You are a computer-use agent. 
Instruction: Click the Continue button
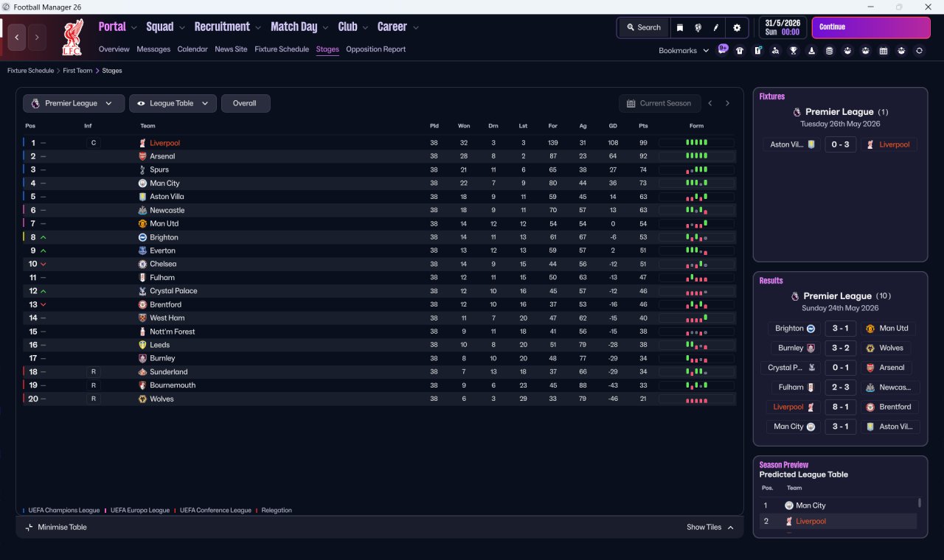click(871, 27)
